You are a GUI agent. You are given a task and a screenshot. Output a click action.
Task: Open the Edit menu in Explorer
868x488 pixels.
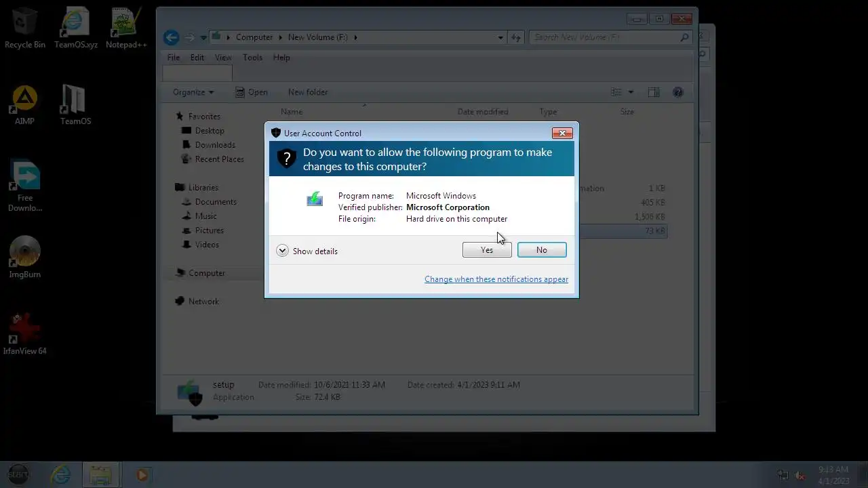[197, 58]
